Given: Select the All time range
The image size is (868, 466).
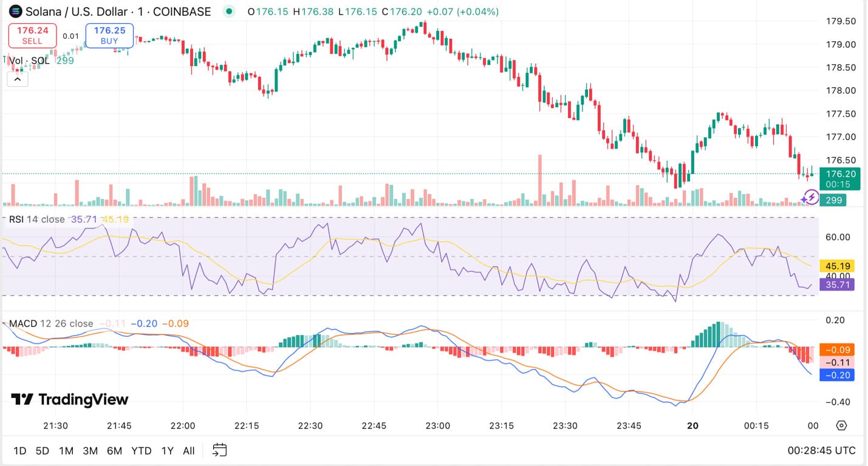Looking at the screenshot, I should [x=189, y=451].
